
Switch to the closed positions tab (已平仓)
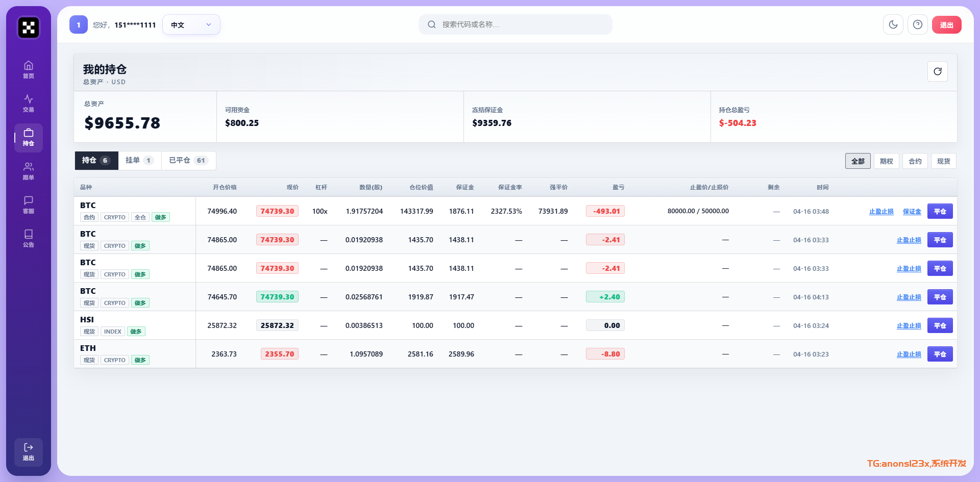click(188, 160)
